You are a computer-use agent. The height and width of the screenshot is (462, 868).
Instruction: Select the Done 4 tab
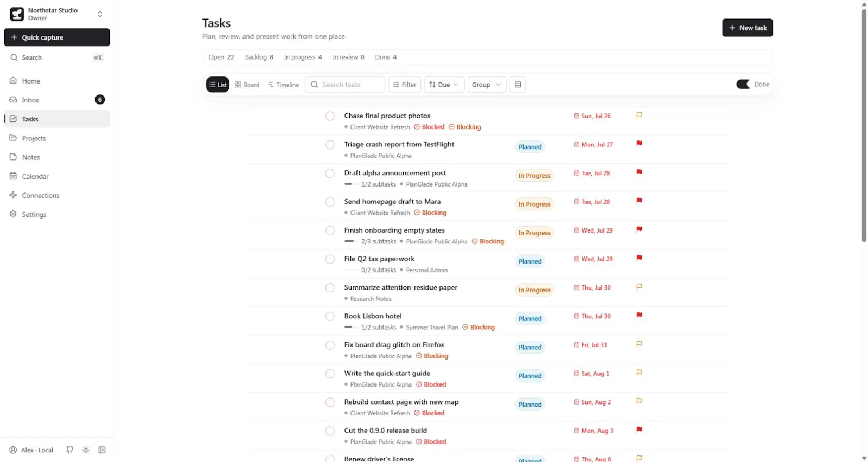tap(386, 57)
